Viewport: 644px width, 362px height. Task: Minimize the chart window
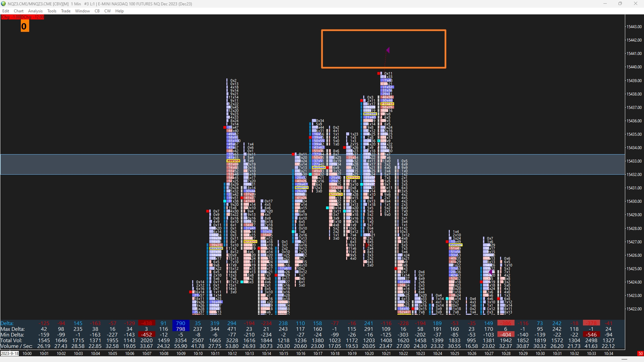[605, 4]
